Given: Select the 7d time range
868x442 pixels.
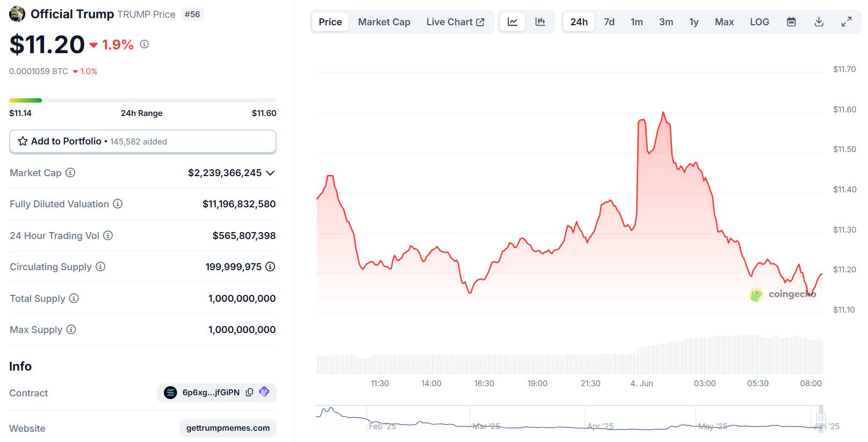Looking at the screenshot, I should (x=609, y=22).
